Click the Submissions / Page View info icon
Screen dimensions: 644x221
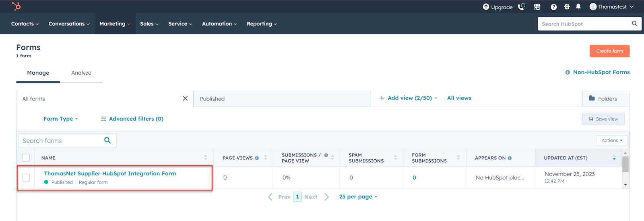(x=326, y=155)
